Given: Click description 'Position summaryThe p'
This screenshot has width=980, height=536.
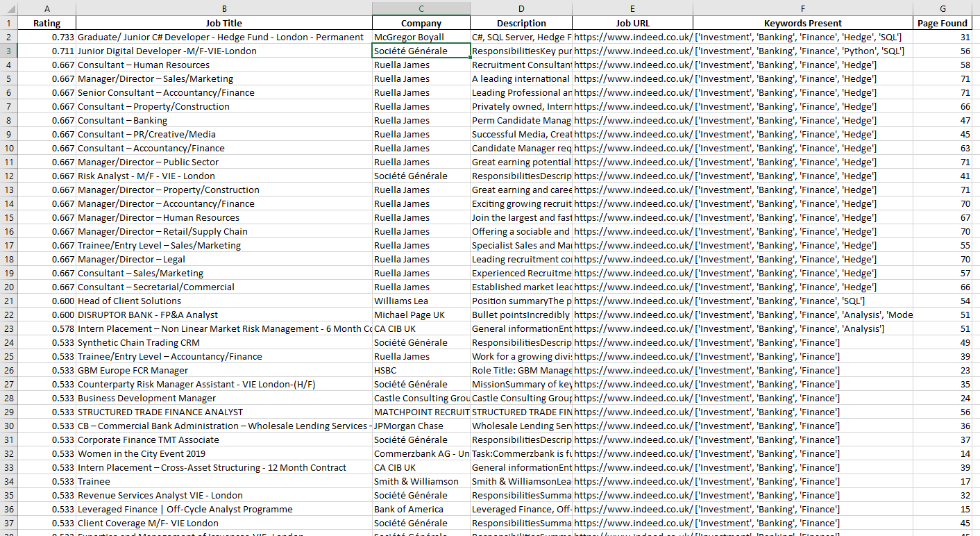Looking at the screenshot, I should 521,301.
